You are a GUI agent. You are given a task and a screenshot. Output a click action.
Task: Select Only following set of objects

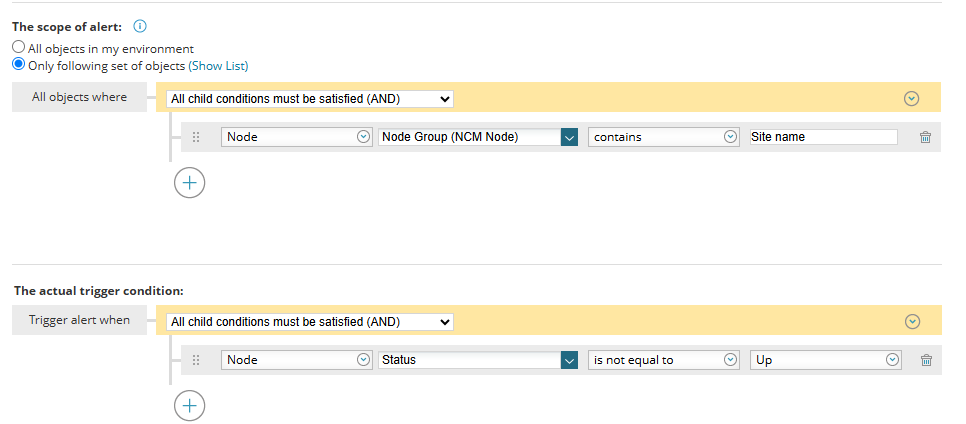tap(19, 64)
